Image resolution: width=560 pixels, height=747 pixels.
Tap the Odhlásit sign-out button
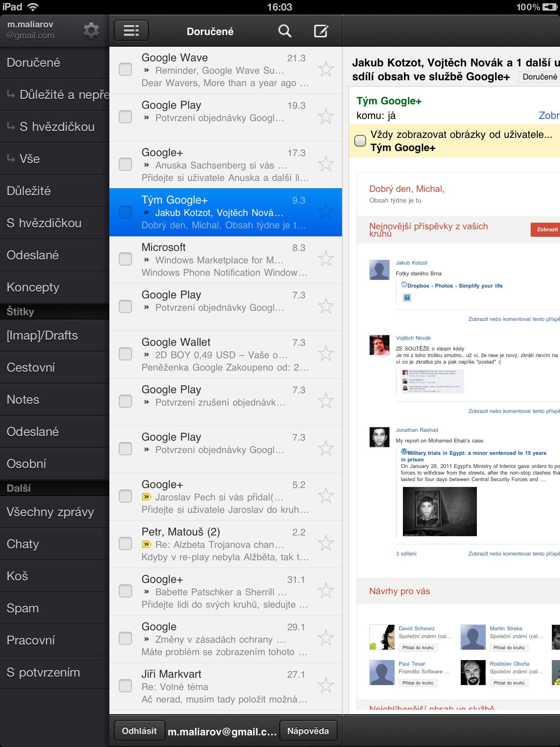[x=139, y=731]
